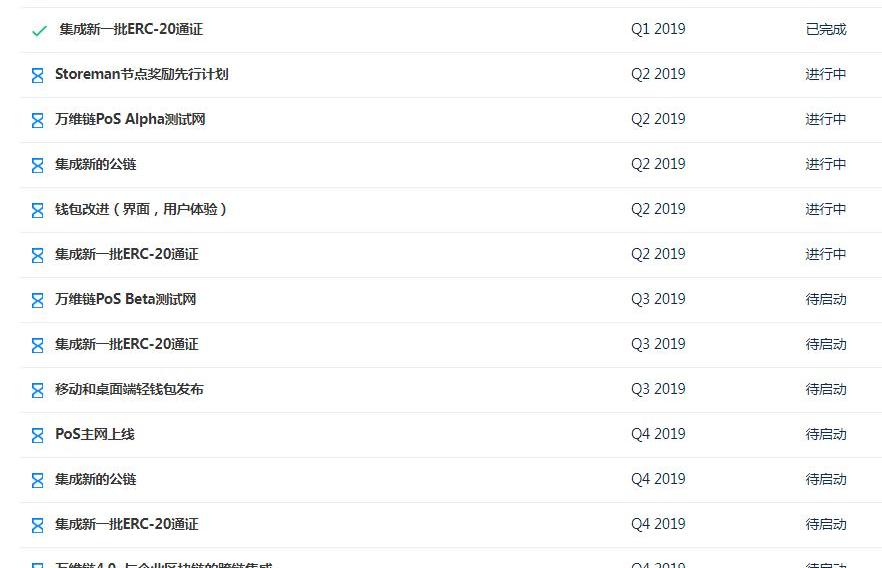
Task: Click hourglass icon next to 万维链PoS Beta测试网
Action: (x=38, y=300)
